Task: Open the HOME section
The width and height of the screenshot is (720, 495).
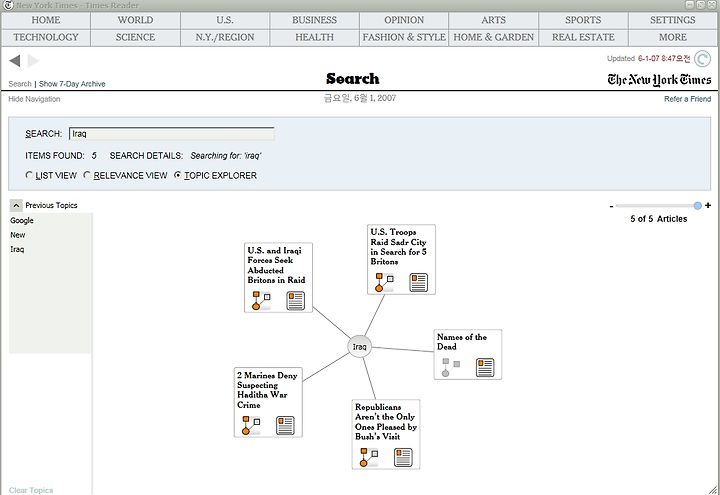Action: click(46, 20)
